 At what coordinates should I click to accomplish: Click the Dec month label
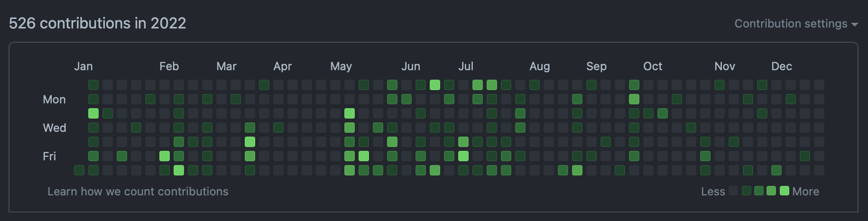(781, 66)
